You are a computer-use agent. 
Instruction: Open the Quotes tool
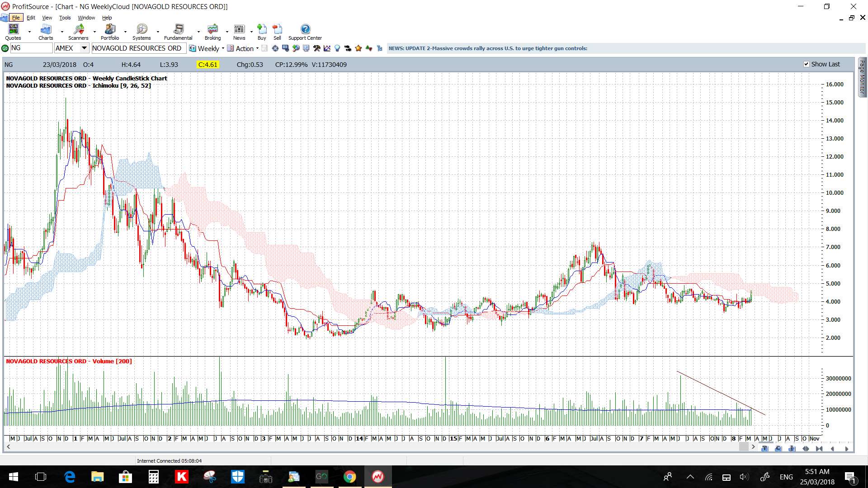pos(13,33)
